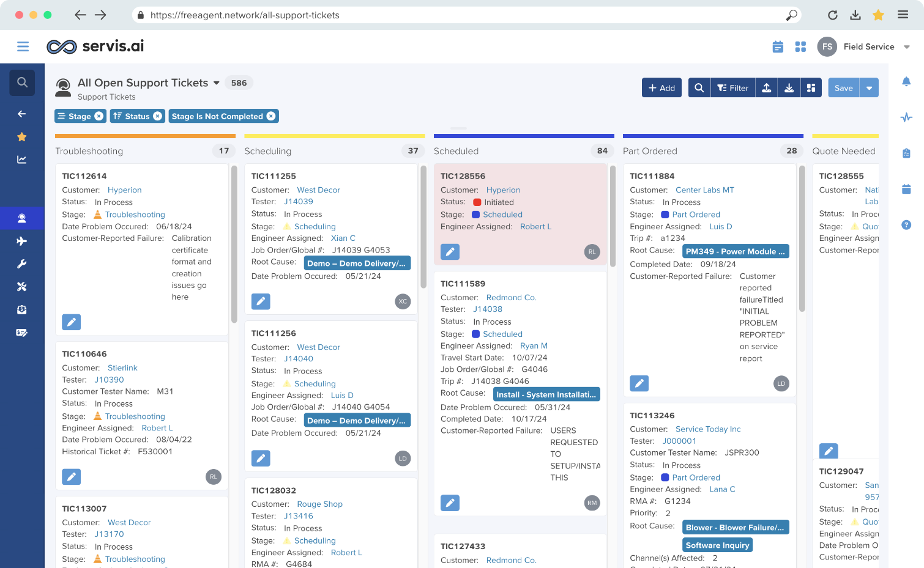Viewport: 924px width, 568px height.
Task: Select the support agent sidebar icon
Action: pos(22,218)
